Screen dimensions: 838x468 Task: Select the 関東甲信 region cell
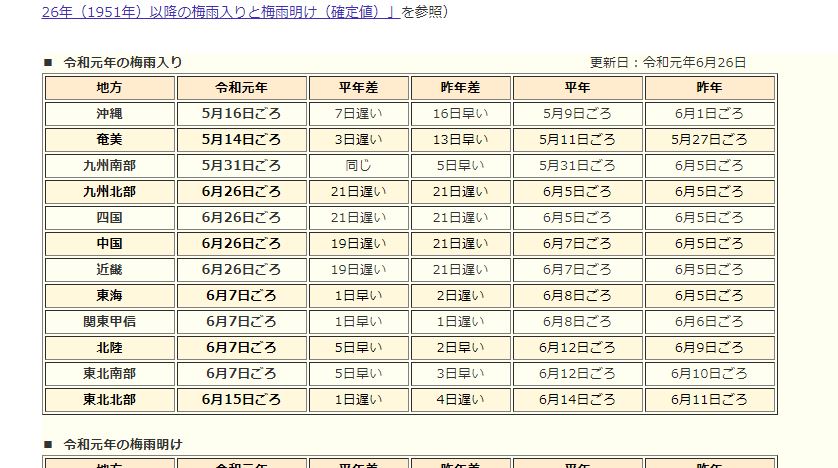click(x=110, y=322)
